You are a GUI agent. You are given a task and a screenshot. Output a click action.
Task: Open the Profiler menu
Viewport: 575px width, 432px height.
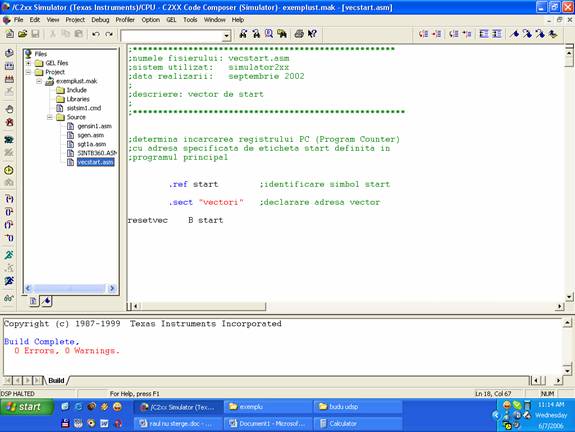[x=125, y=20]
